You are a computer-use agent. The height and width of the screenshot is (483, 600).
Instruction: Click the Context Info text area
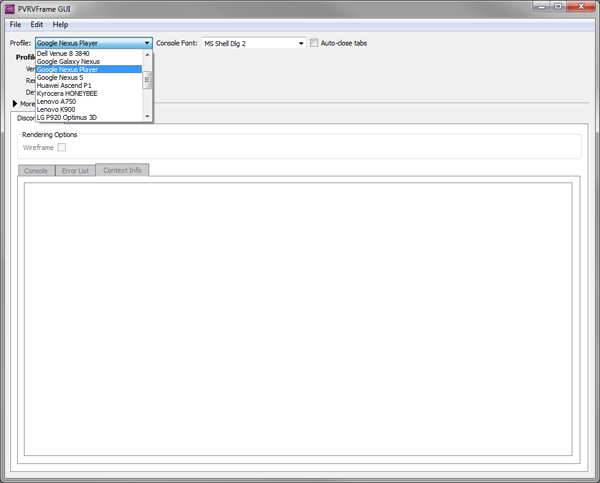point(298,319)
